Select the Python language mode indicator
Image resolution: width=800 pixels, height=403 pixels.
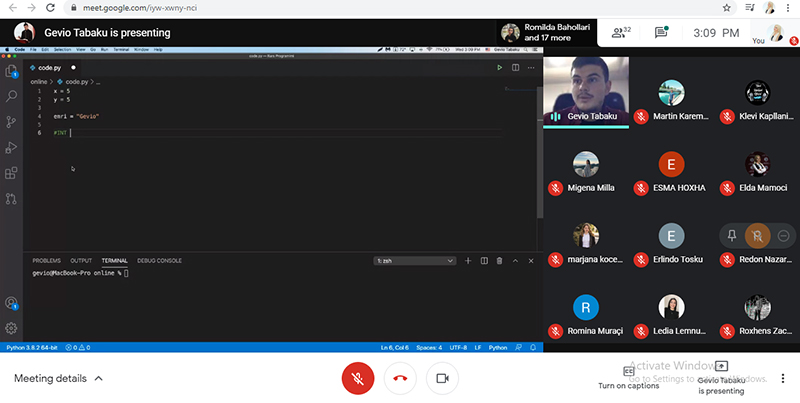click(x=498, y=347)
